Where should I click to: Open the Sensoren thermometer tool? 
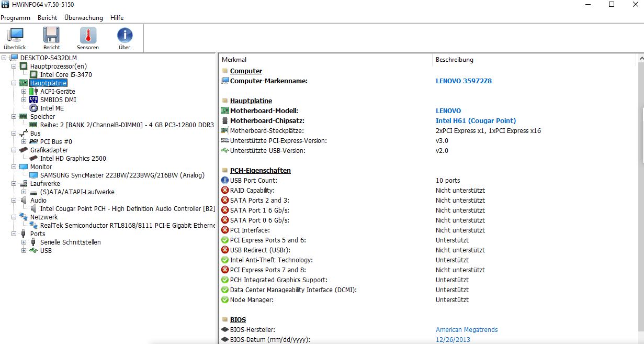coord(88,36)
